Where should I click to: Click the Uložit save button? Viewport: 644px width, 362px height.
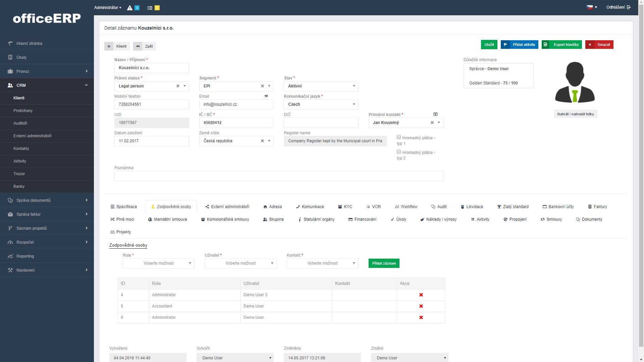click(x=489, y=45)
